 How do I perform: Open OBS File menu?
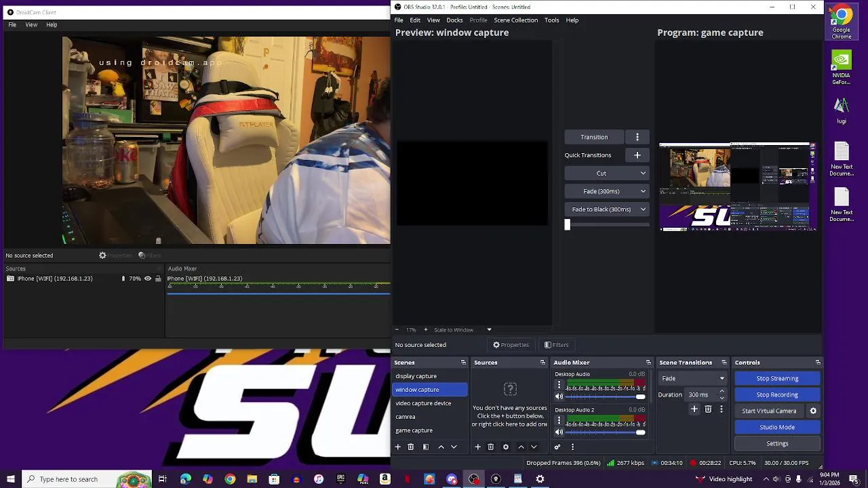(399, 20)
